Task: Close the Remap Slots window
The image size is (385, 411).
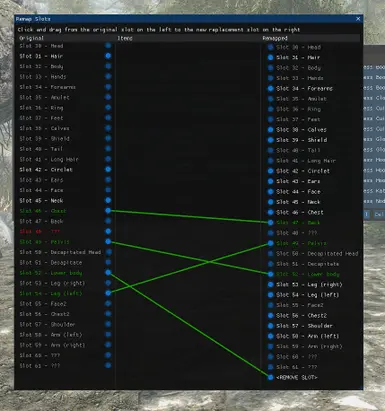Action: click(358, 19)
